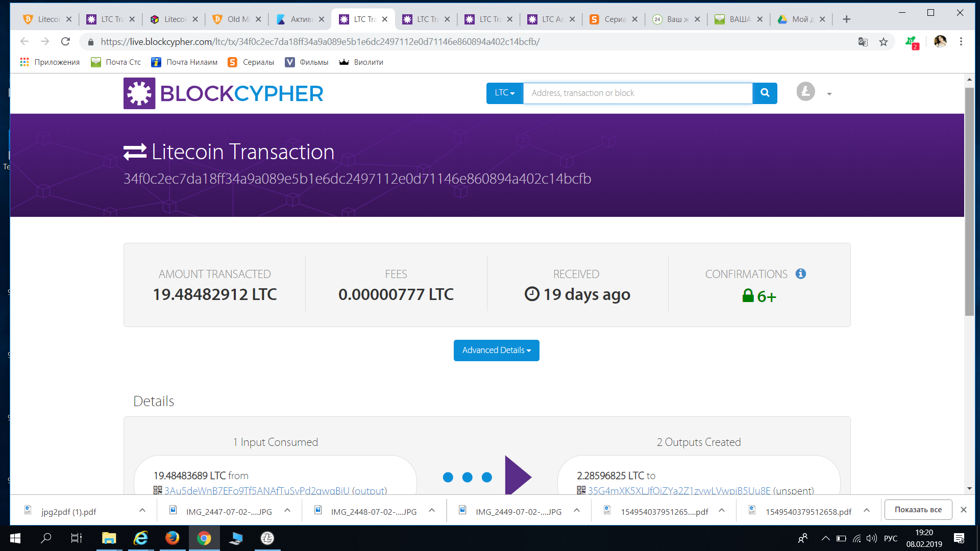
Task: Expand options for 1549540379512658.pdf download
Action: click(x=867, y=510)
